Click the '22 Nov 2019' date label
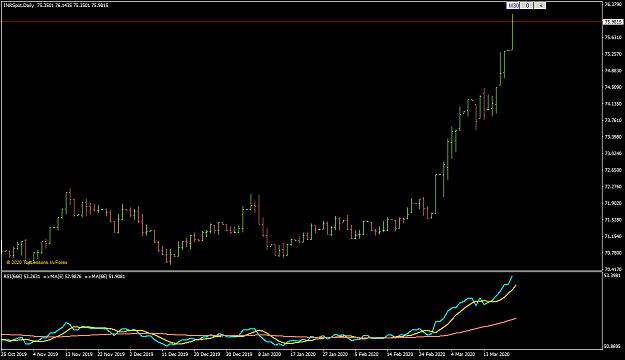The height and width of the screenshot is (360, 625). click(x=111, y=354)
